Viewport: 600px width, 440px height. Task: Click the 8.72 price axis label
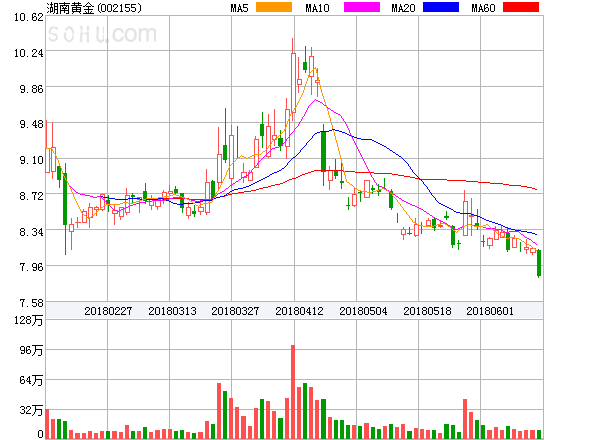31,196
